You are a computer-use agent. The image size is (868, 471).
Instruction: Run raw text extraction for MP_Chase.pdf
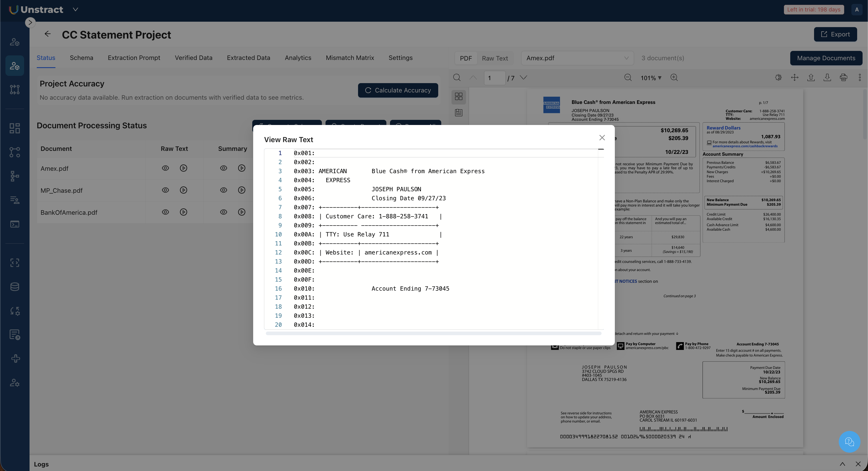tap(183, 190)
